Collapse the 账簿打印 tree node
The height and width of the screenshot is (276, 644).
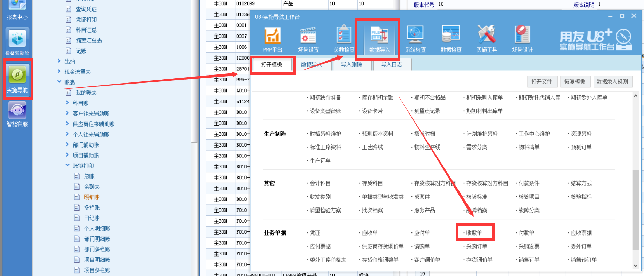pyautogui.click(x=68, y=165)
